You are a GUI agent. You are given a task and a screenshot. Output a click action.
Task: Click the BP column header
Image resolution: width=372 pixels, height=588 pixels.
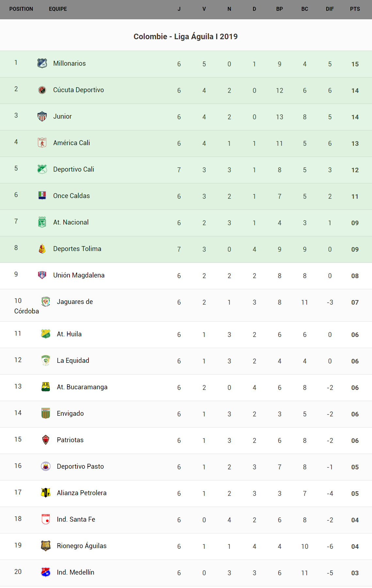[x=279, y=9]
